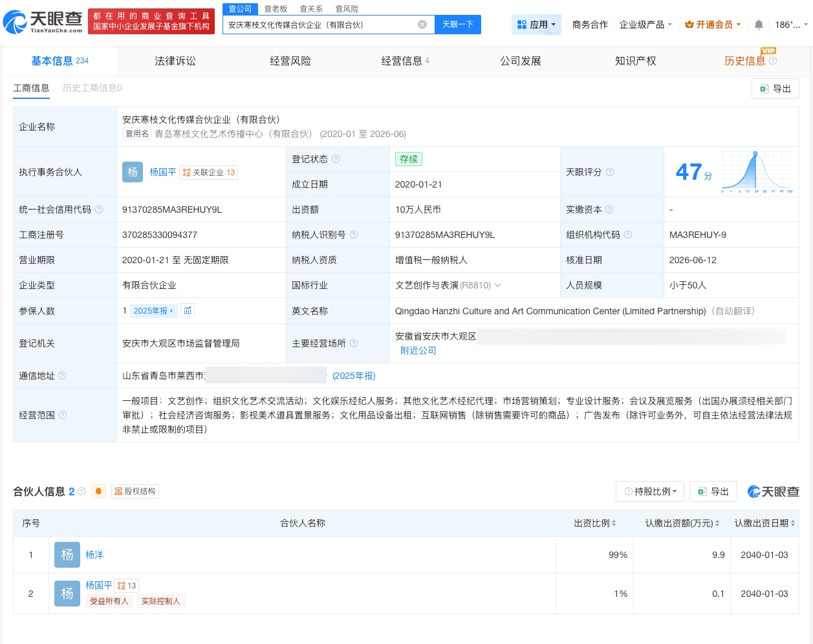Click help icon beside 组织机构代码
Viewport: 813px width, 644px height.
(x=628, y=235)
